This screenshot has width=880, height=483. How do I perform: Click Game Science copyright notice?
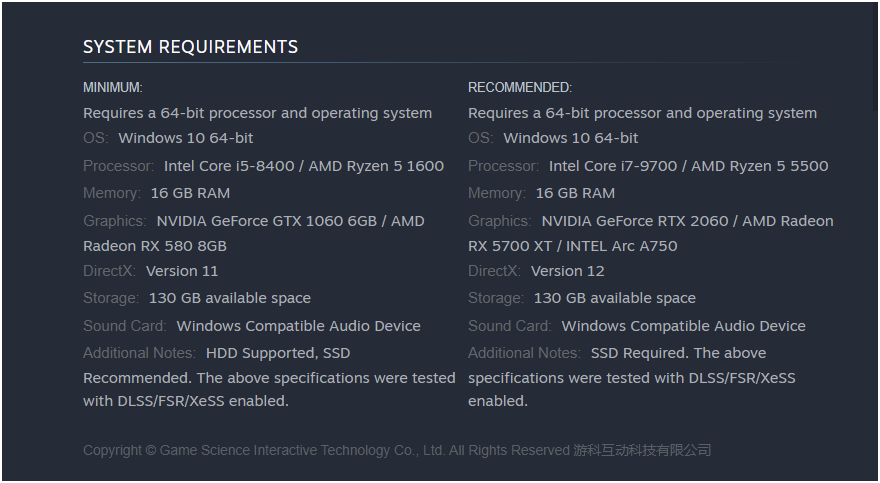397,450
